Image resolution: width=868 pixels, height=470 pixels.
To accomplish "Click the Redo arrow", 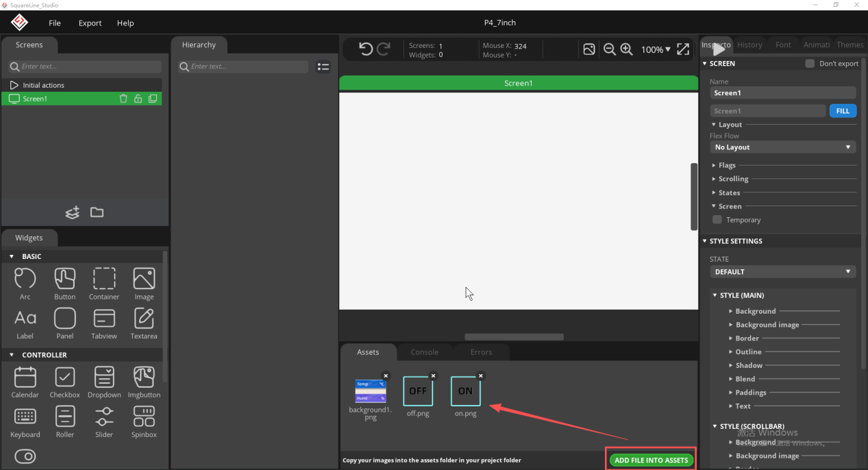I will [384, 49].
